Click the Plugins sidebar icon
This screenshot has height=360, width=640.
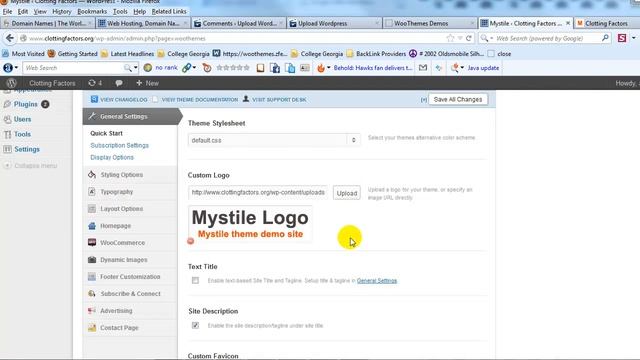click(7, 104)
